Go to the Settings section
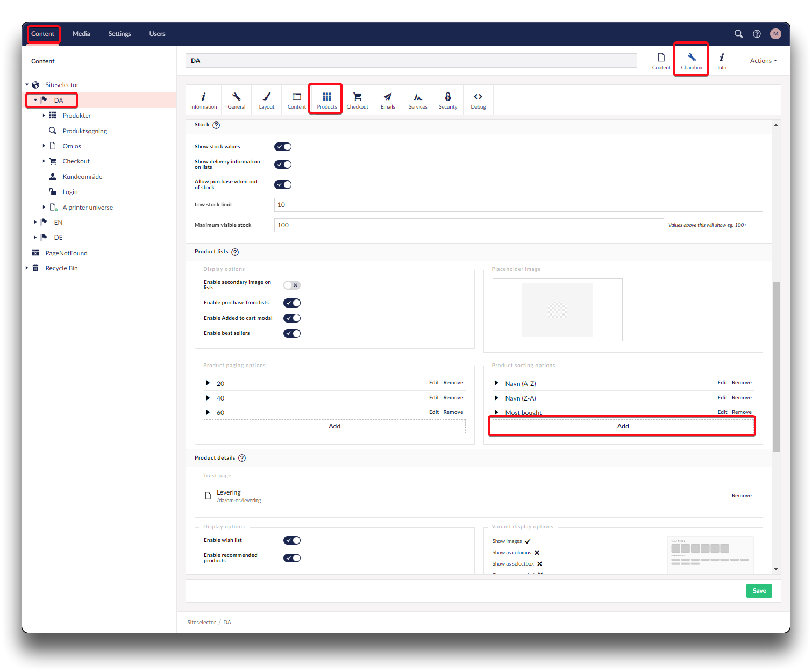 point(119,34)
